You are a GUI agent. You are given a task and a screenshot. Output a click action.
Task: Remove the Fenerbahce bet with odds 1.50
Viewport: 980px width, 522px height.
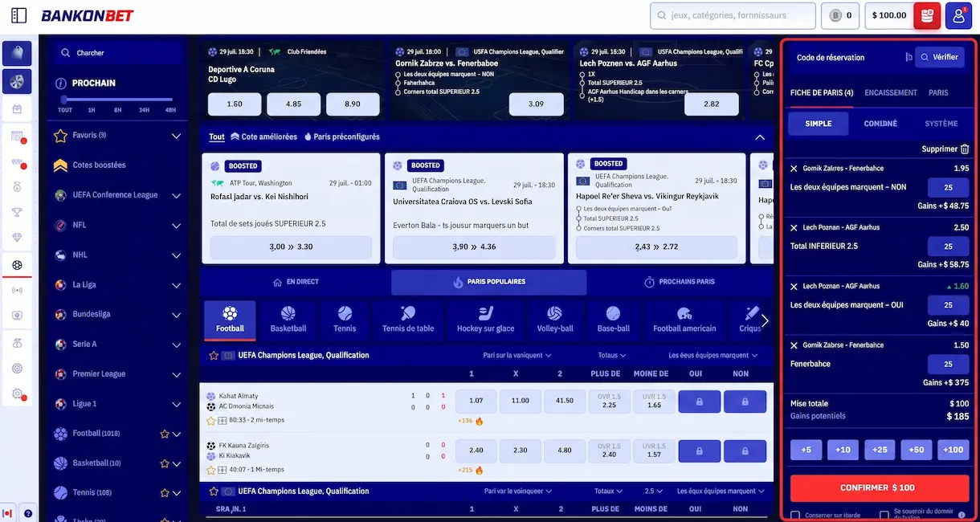[794, 345]
